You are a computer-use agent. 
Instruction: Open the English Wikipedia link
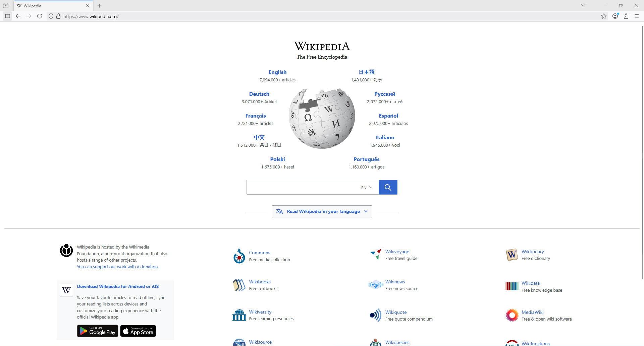pyautogui.click(x=277, y=72)
